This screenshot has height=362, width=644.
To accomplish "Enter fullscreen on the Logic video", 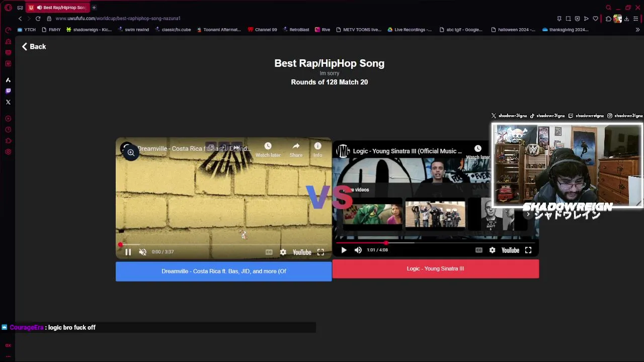I will [x=528, y=250].
